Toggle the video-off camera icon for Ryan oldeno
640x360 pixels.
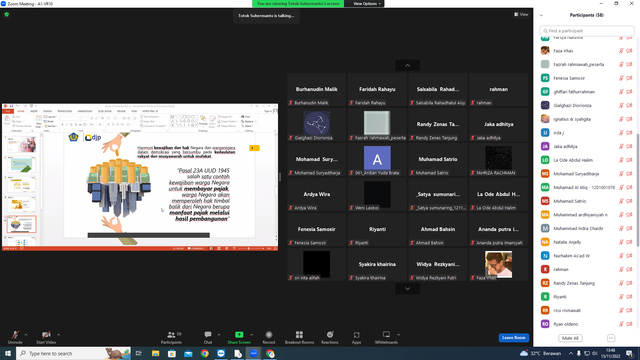tap(629, 324)
